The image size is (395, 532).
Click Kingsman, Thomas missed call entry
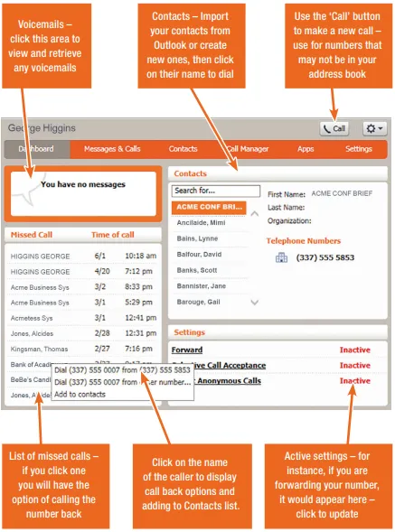coord(83,350)
